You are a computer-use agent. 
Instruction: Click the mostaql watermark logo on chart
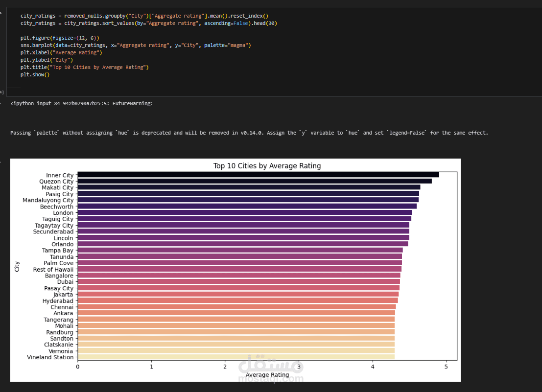click(270, 368)
